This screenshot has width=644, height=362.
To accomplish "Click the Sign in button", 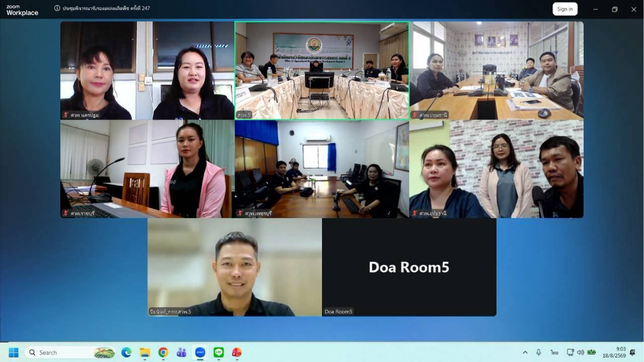I will coord(565,9).
